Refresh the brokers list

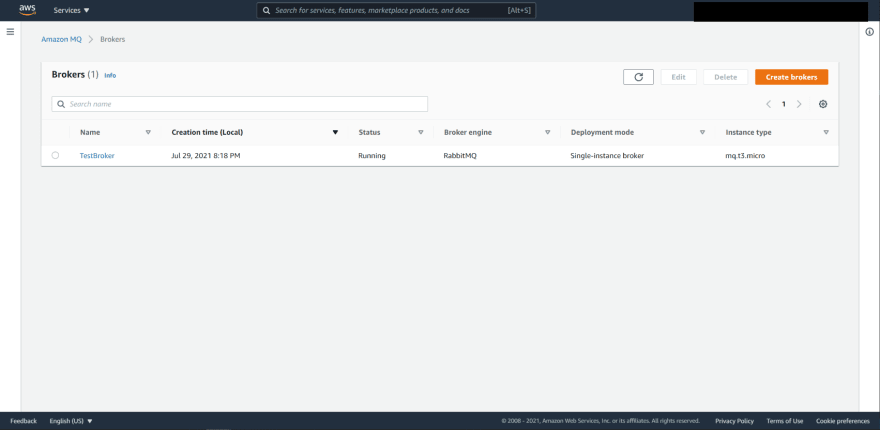tap(638, 77)
